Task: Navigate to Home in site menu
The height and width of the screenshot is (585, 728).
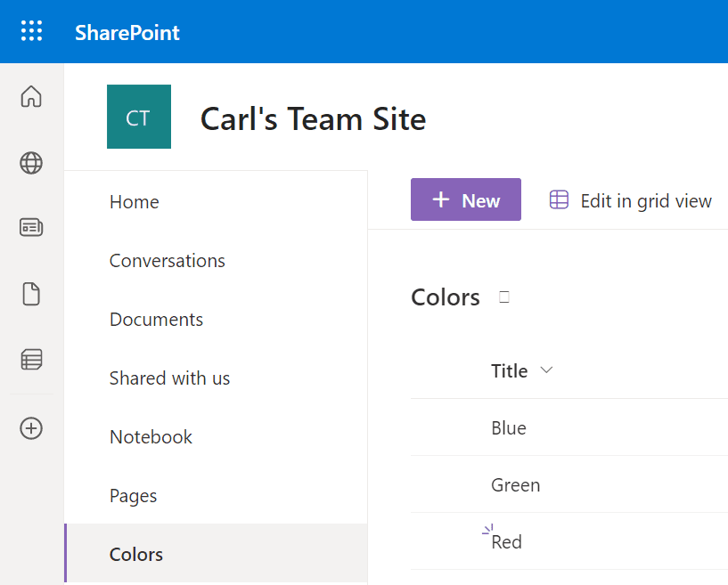Action: tap(135, 202)
